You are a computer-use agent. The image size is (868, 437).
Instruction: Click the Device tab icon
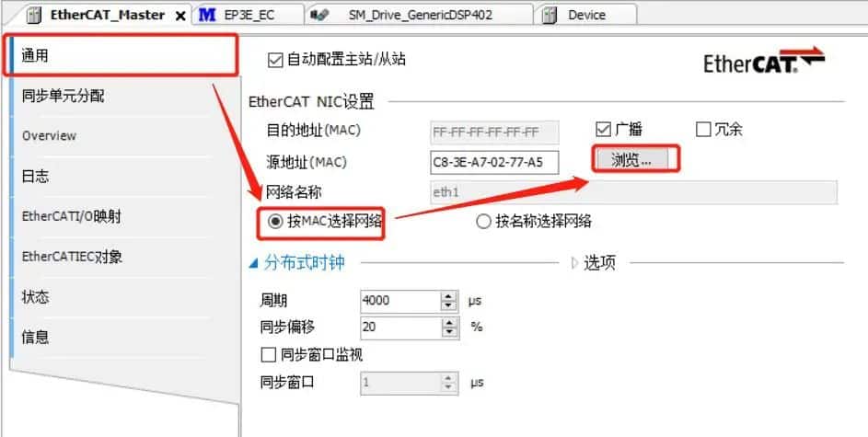[550, 15]
